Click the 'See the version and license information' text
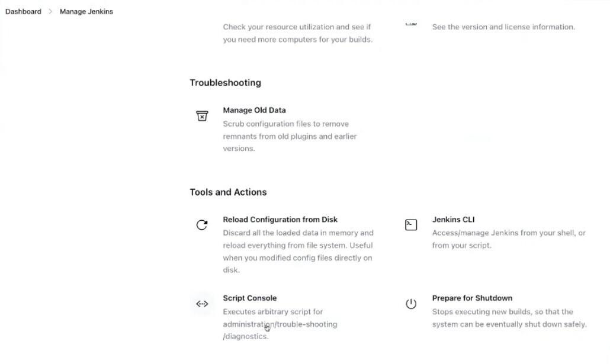This screenshot has height=364, width=610. click(503, 27)
